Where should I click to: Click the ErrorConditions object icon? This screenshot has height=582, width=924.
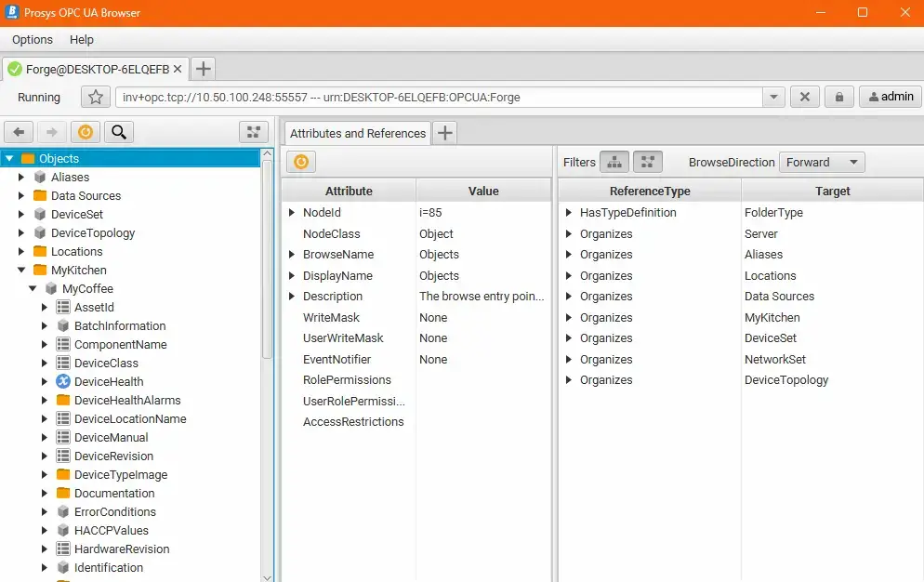(x=63, y=512)
